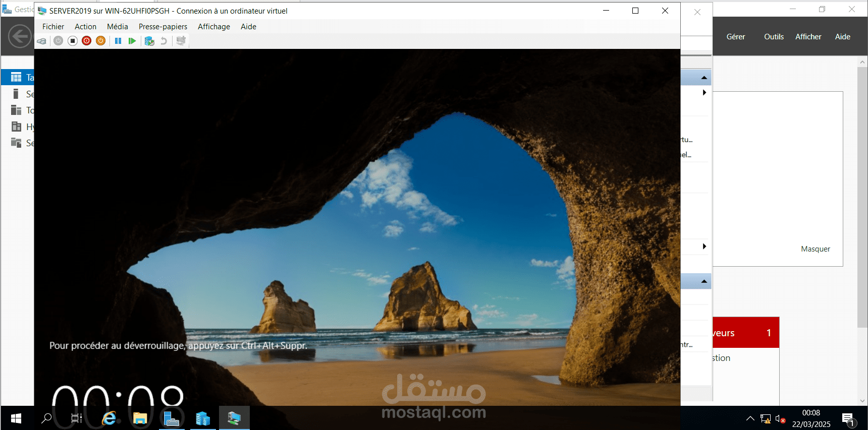868x430 pixels.
Task: Click the red 'veurs 1' tile header
Action: [745, 333]
